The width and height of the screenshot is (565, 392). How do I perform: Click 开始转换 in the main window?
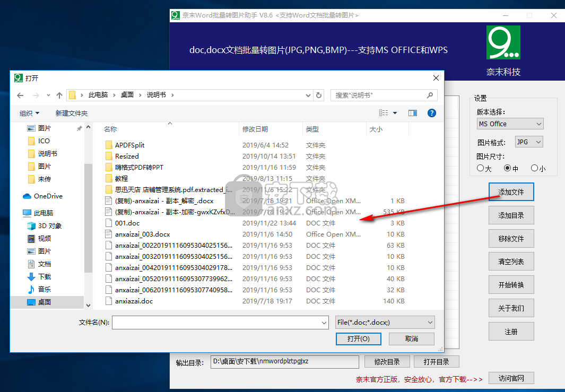tap(511, 285)
